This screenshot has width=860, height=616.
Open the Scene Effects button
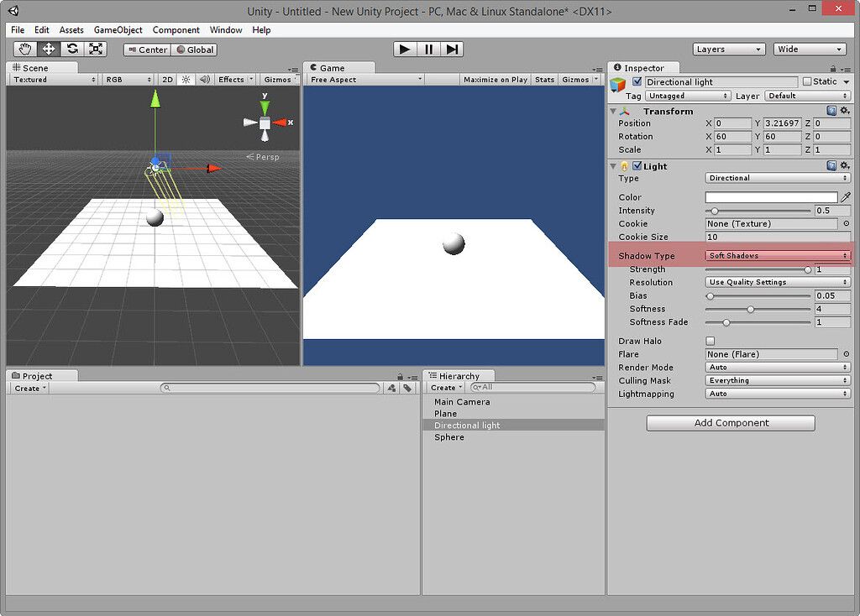[x=236, y=80]
